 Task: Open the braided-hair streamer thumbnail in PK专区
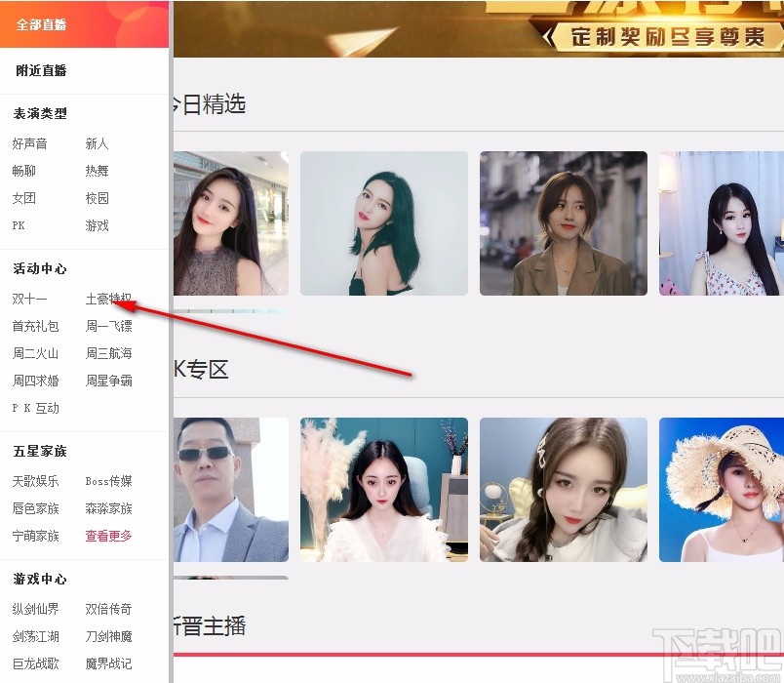point(564,490)
